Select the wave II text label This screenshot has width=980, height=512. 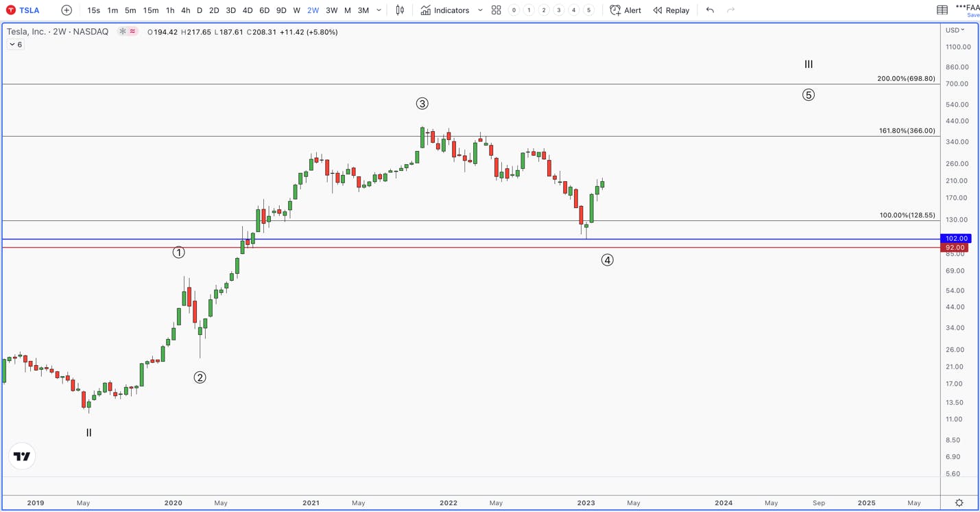tap(88, 433)
